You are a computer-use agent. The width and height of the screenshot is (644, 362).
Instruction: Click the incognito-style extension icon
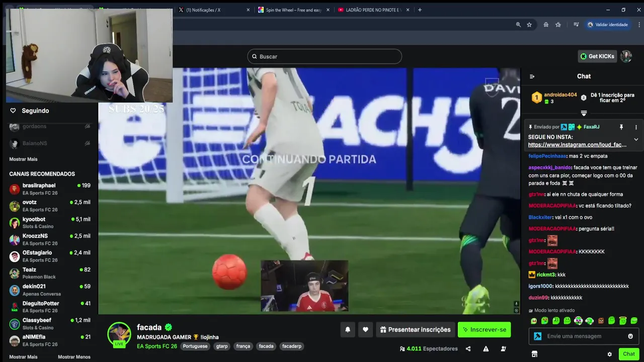(x=546, y=25)
